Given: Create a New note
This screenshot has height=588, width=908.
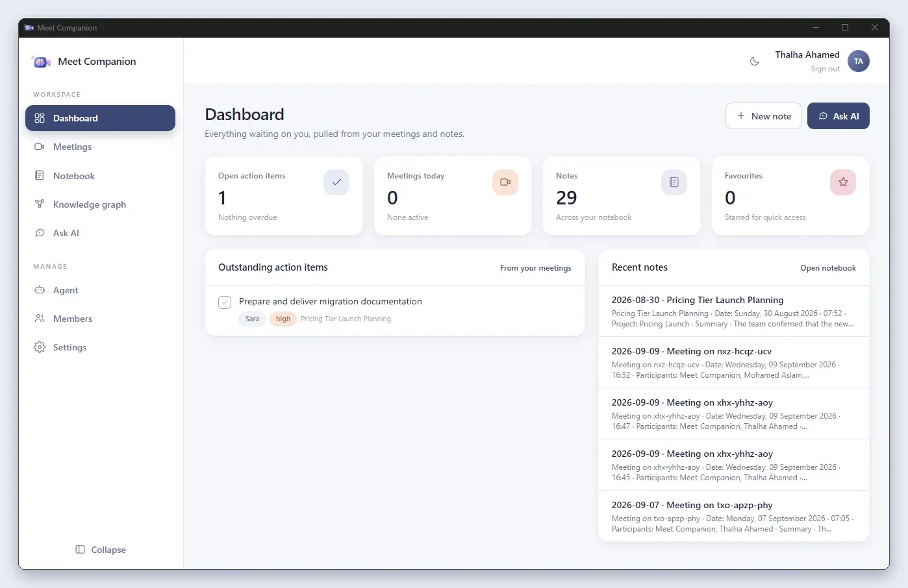Looking at the screenshot, I should pos(764,116).
